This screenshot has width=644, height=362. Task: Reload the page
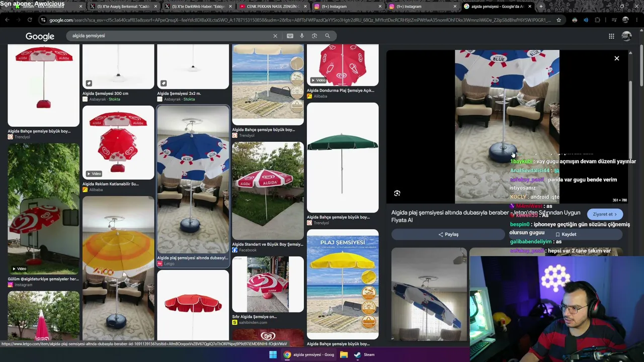coord(30,20)
